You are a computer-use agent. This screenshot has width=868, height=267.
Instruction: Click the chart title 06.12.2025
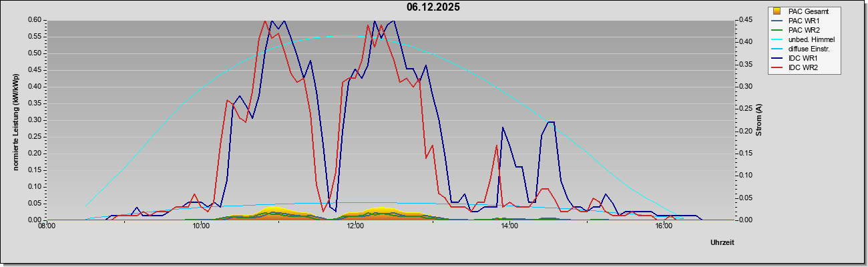433,7
